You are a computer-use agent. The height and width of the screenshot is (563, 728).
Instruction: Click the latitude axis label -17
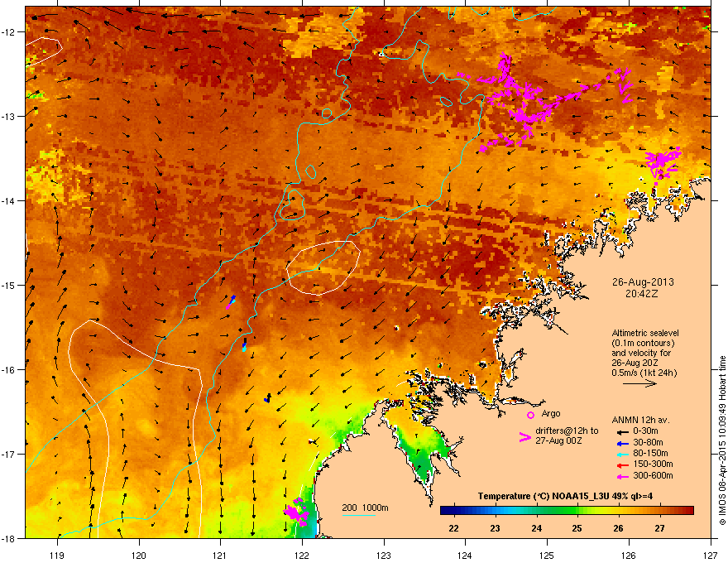[8, 454]
